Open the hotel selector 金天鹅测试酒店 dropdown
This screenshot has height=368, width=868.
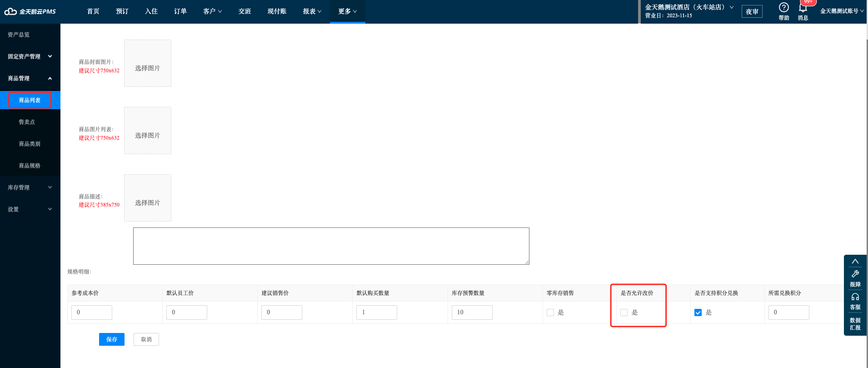(689, 7)
